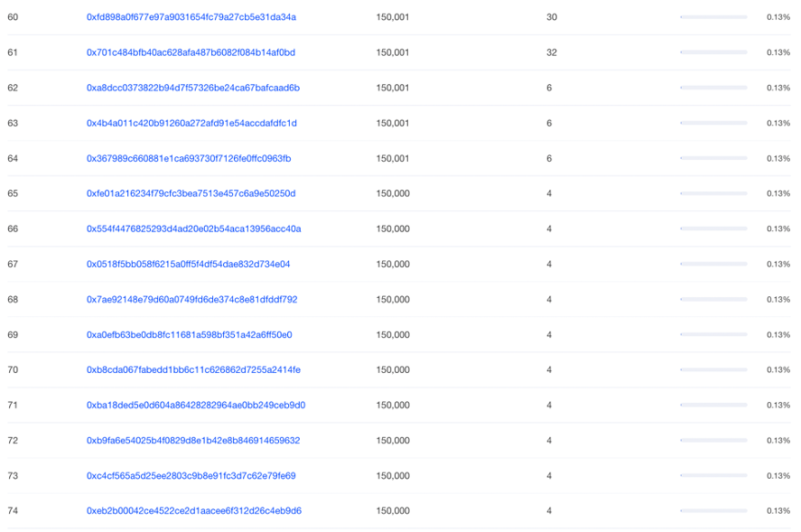Image resolution: width=801 pixels, height=532 pixels.
Task: Click the count value 6 in row 62
Action: tap(549, 88)
